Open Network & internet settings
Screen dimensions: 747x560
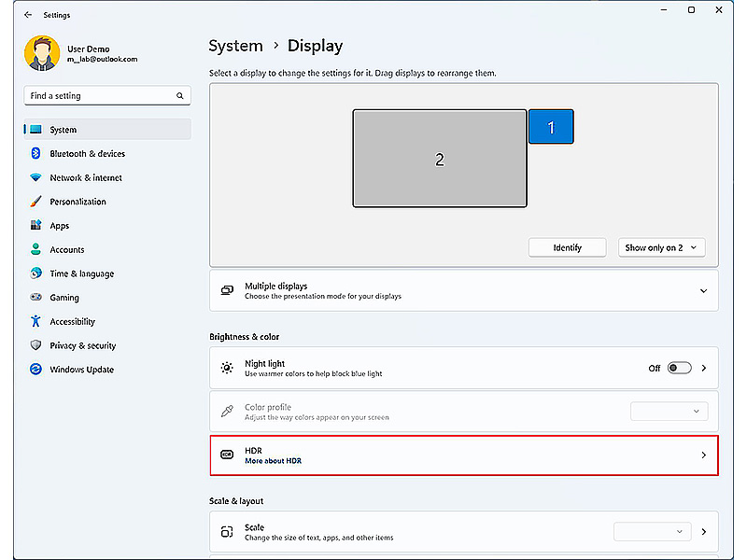(107, 177)
